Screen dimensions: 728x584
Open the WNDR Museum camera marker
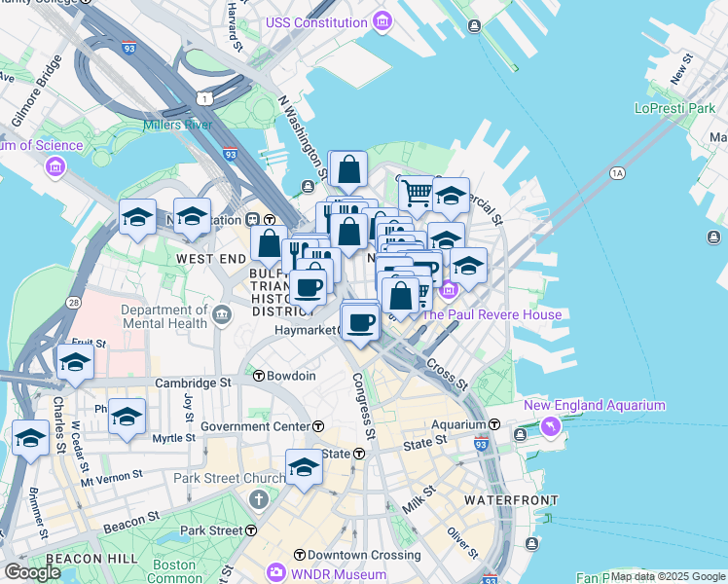coord(276,571)
